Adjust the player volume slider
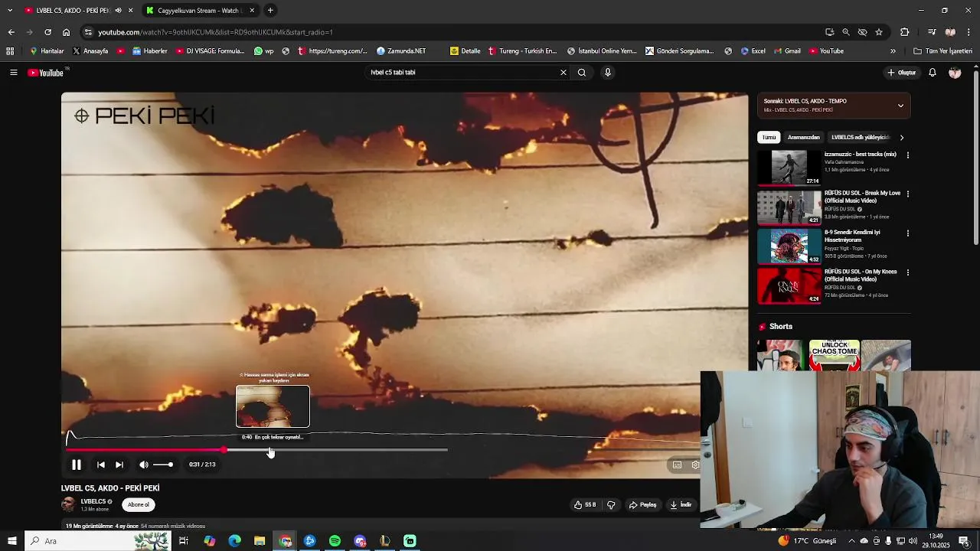The width and height of the screenshot is (980, 551). tap(163, 465)
